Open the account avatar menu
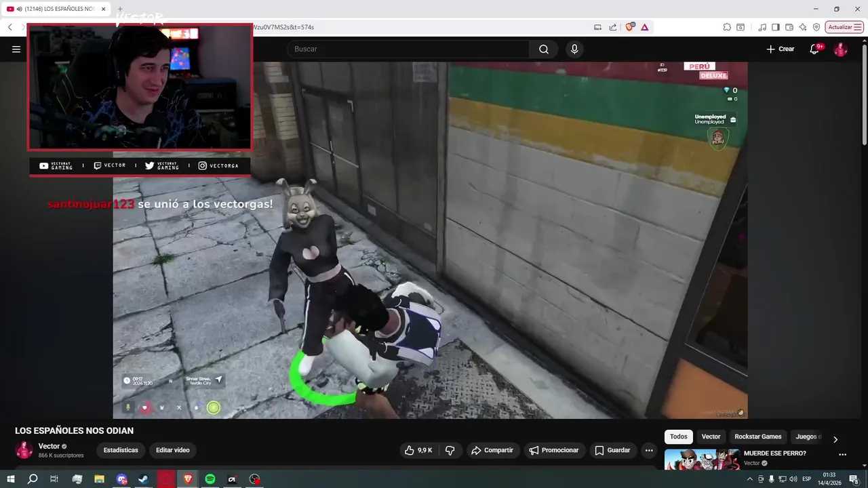Image resolution: width=868 pixels, height=488 pixels. point(840,49)
